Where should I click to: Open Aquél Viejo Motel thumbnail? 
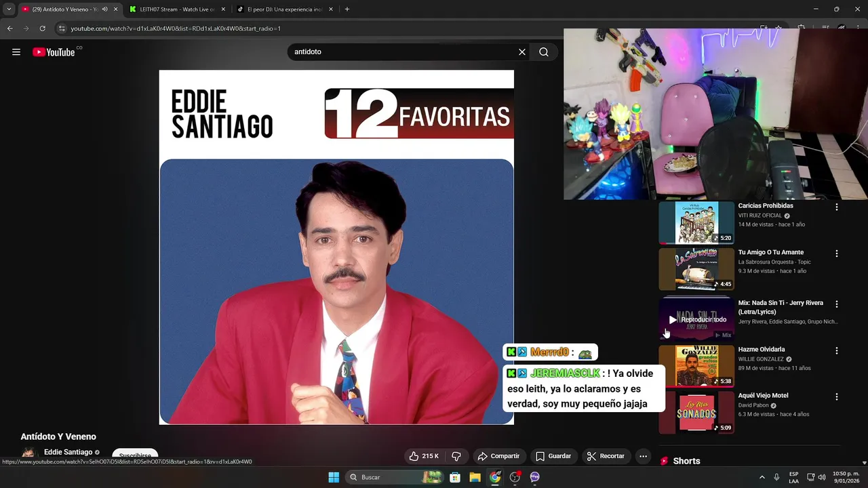(x=696, y=413)
